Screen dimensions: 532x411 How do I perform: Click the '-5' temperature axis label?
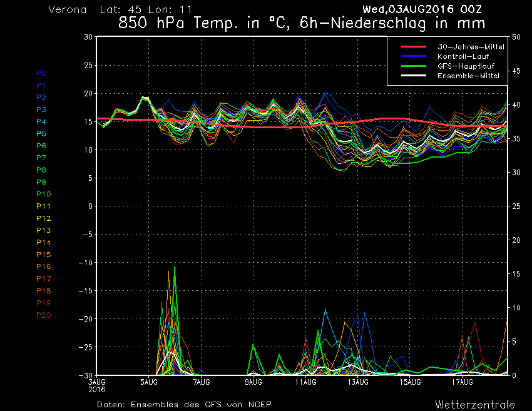(88, 235)
